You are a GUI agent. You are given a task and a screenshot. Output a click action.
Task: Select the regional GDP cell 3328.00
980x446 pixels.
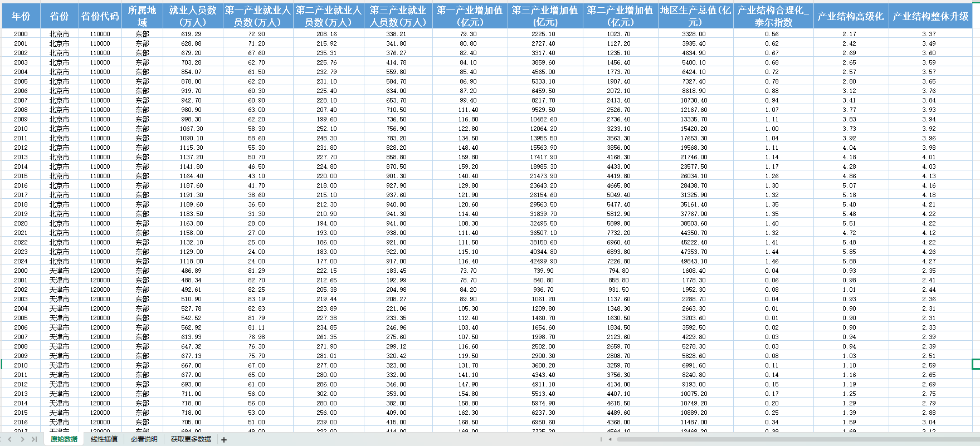click(695, 34)
